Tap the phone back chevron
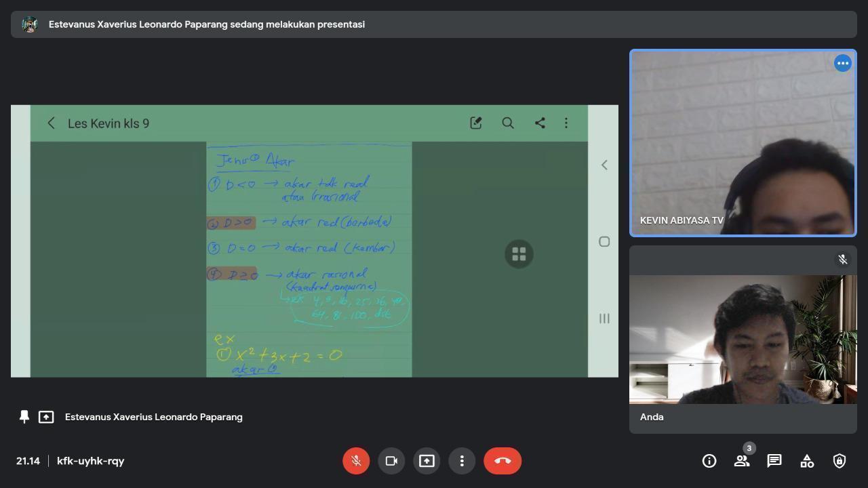The image size is (868, 488). pyautogui.click(x=604, y=165)
